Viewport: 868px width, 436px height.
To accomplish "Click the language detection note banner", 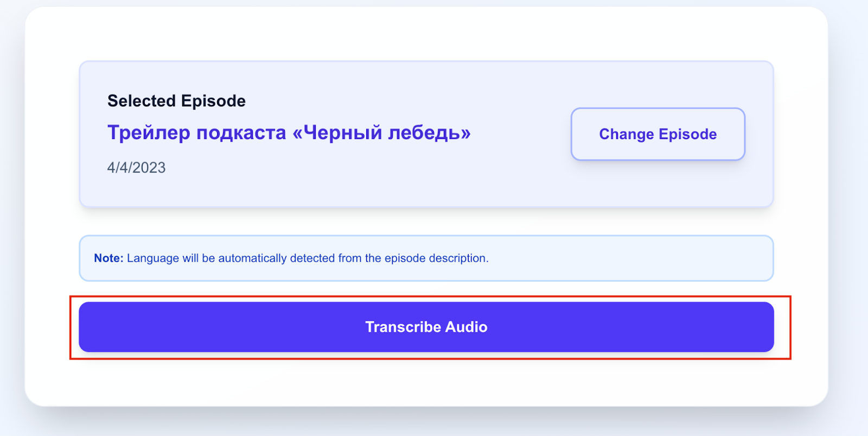I will point(426,258).
